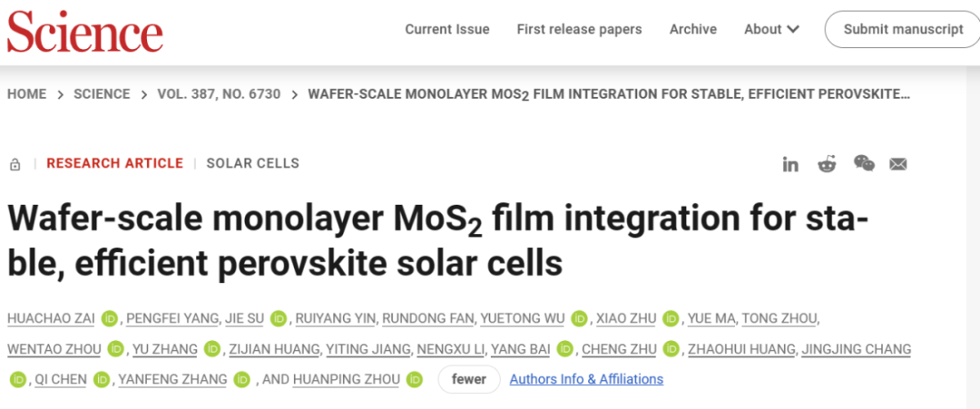Click the Science logo

(85, 31)
